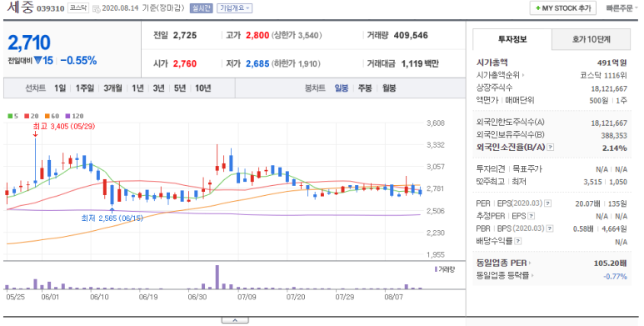Image resolution: width=644 pixels, height=326 pixels.
Task: Select the 1일 line chart period
Action: click(x=60, y=88)
